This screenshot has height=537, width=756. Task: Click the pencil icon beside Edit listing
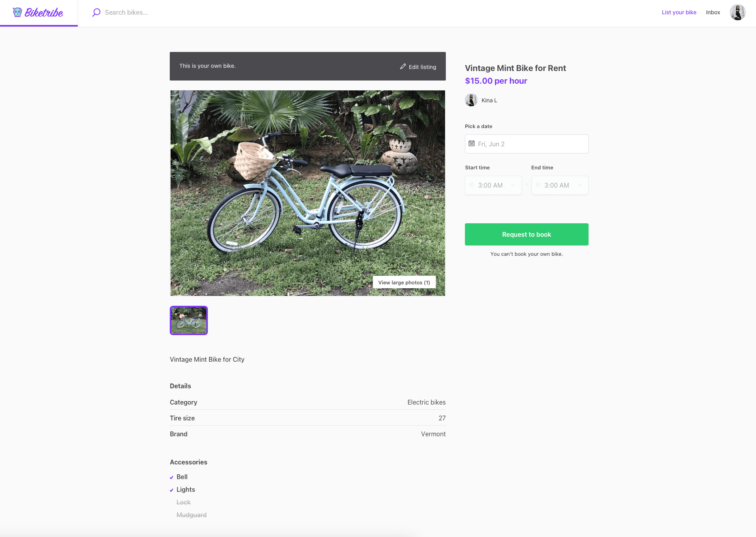click(x=403, y=67)
